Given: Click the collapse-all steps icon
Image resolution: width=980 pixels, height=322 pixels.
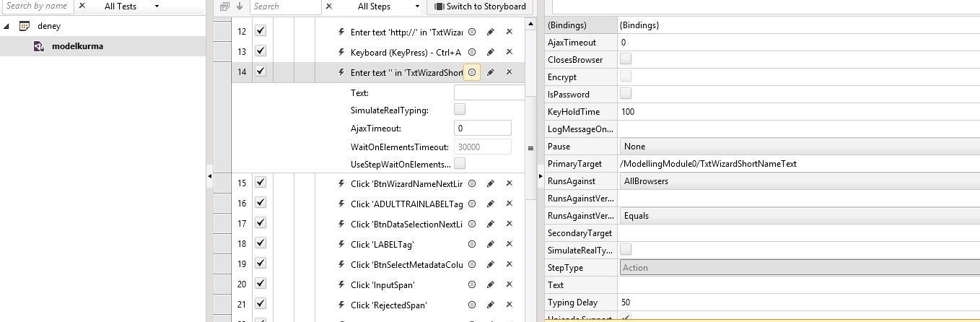Looking at the screenshot, I should click(x=224, y=6).
